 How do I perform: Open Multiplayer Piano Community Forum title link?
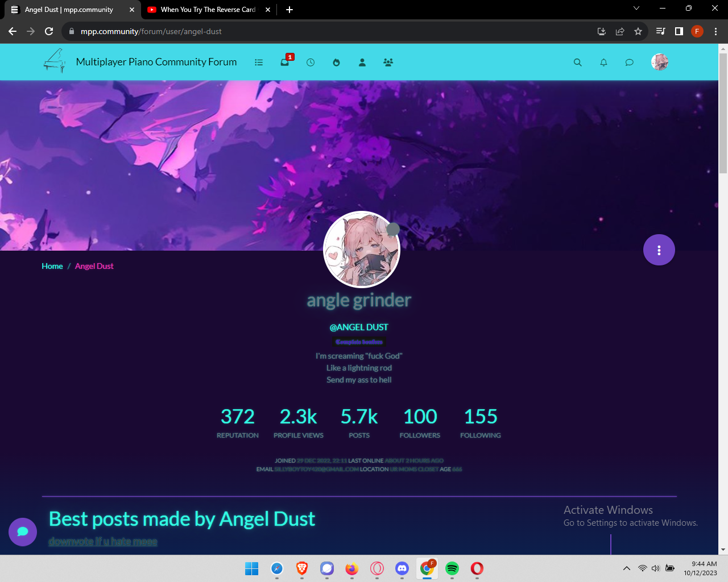pos(156,62)
